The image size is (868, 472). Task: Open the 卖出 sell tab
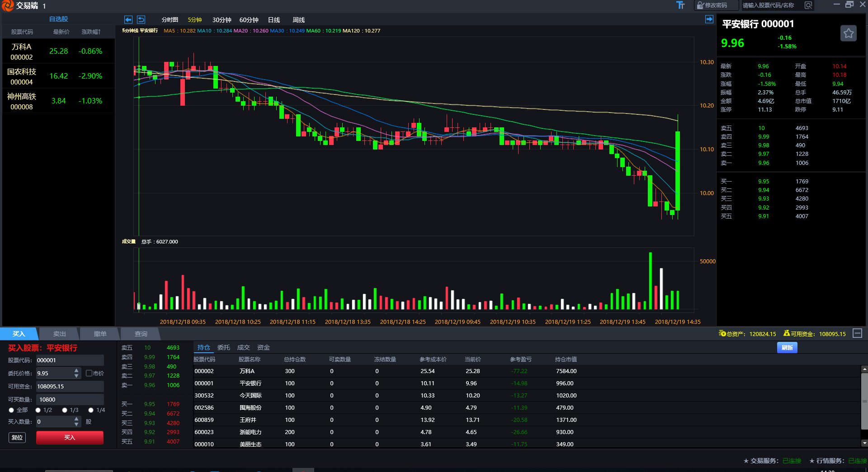[x=59, y=334]
